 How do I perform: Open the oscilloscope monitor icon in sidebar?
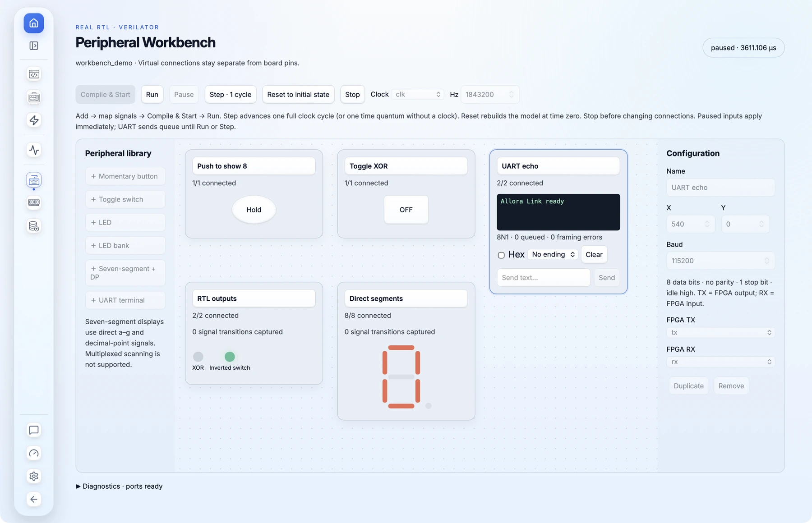[x=34, y=97]
